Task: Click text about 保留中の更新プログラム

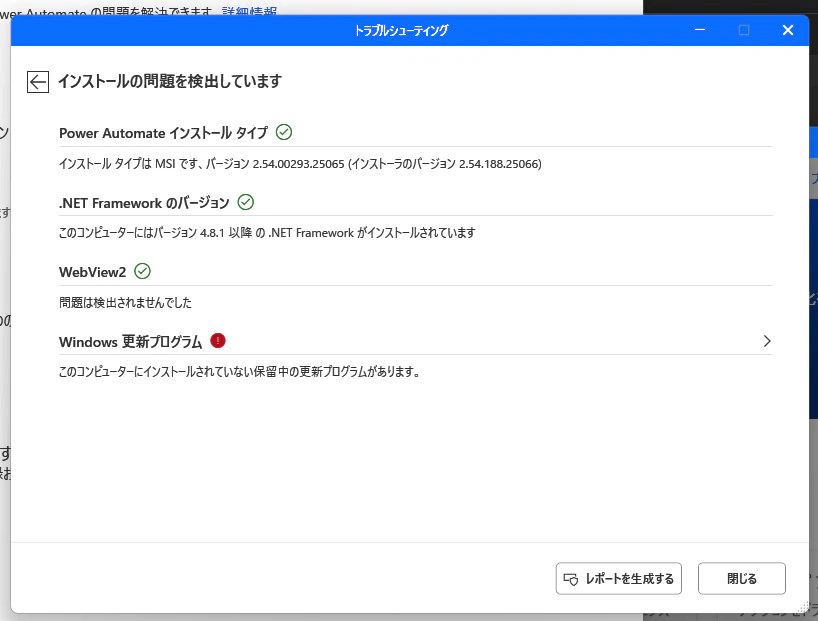Action: (x=239, y=372)
